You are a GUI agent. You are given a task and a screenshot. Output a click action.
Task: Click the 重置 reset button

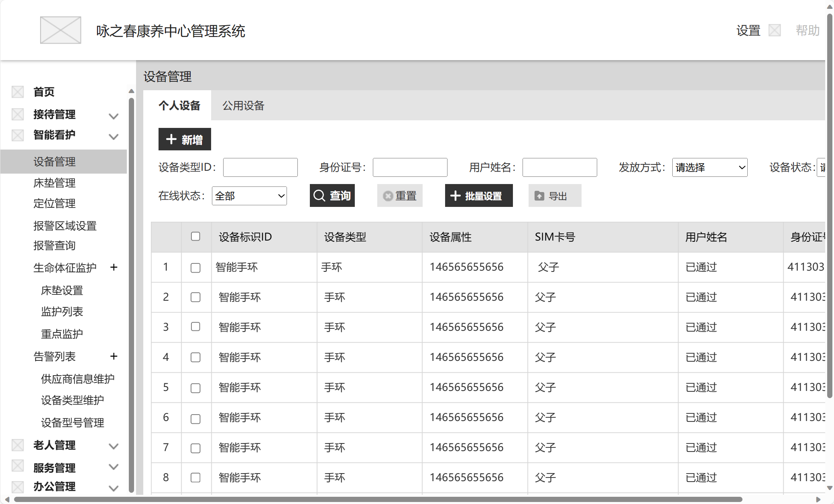tap(400, 196)
